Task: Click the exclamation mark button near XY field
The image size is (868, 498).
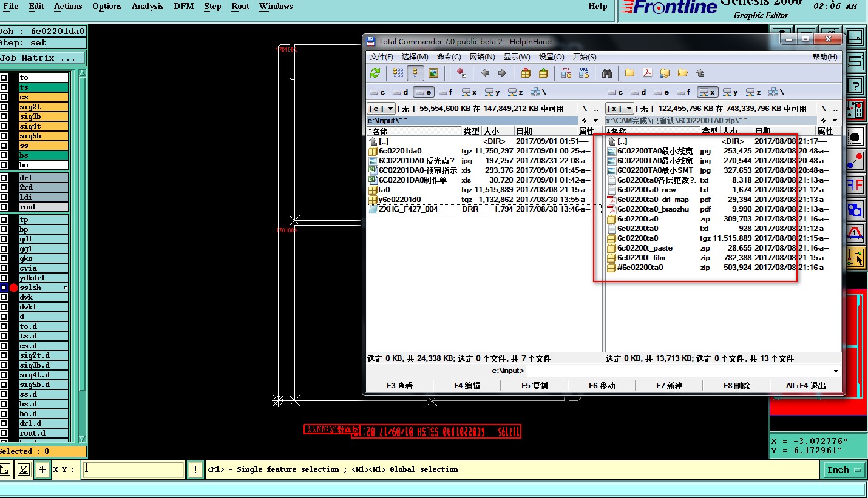Action: coord(195,469)
